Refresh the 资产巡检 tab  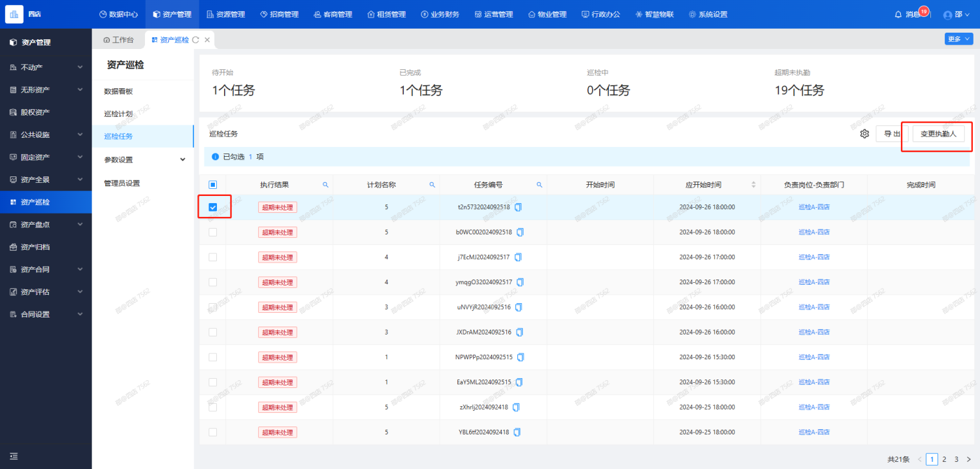click(195, 40)
